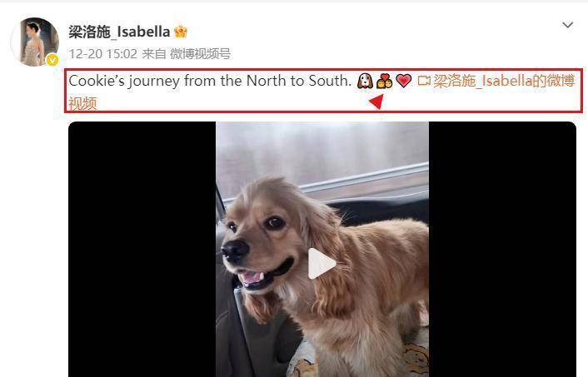
Task: Click the red arrow marker under emojis
Action: pos(376,102)
